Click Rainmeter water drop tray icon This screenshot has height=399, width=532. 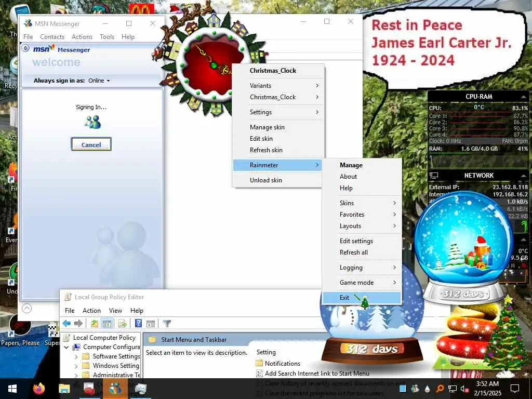point(427,389)
